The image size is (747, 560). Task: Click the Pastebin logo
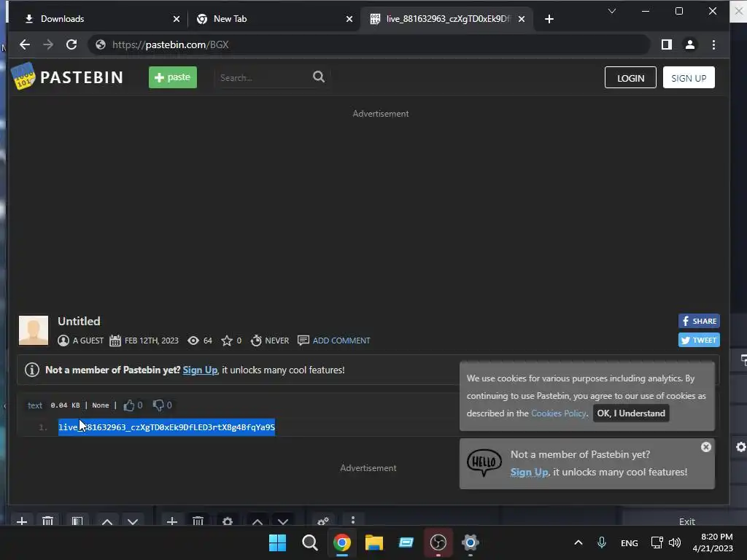pyautogui.click(x=66, y=77)
